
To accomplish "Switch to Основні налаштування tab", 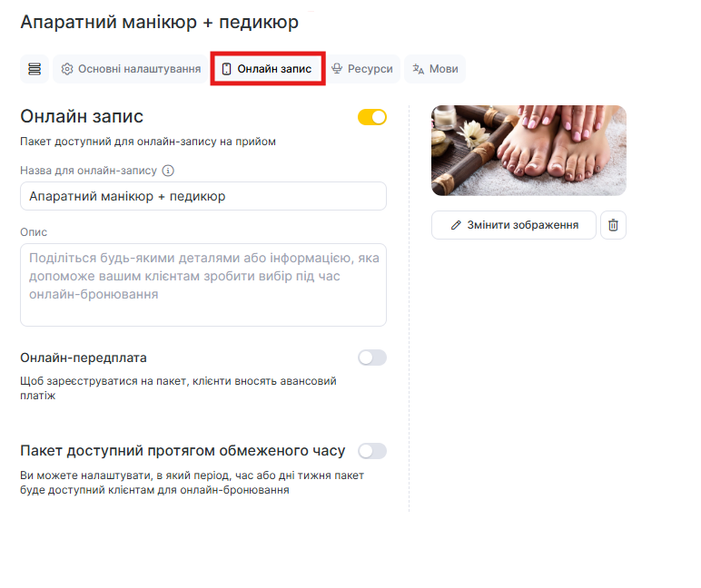I will pos(131,69).
